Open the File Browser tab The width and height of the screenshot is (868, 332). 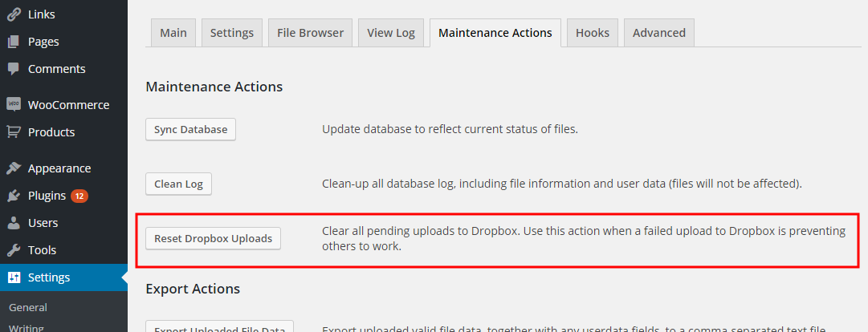point(311,33)
